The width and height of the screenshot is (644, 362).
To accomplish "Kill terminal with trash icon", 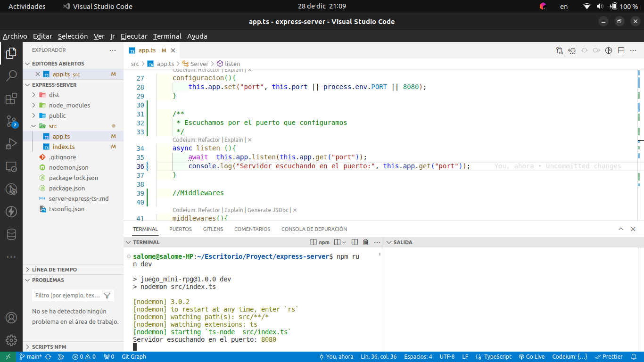I will tap(365, 242).
